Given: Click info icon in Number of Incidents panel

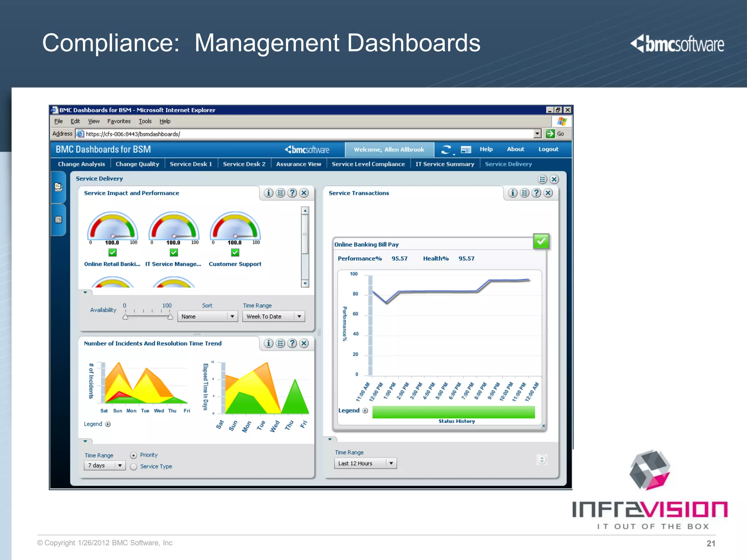Looking at the screenshot, I should (x=268, y=343).
